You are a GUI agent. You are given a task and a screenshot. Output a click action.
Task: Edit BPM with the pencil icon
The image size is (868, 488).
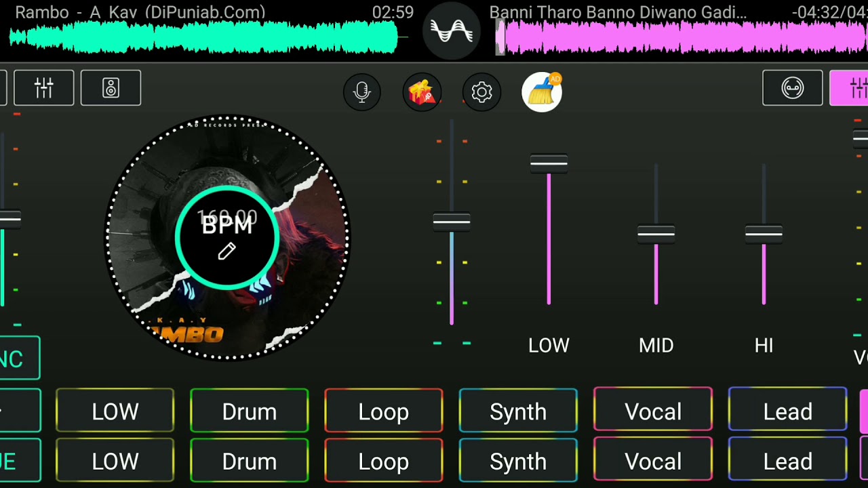(x=227, y=251)
